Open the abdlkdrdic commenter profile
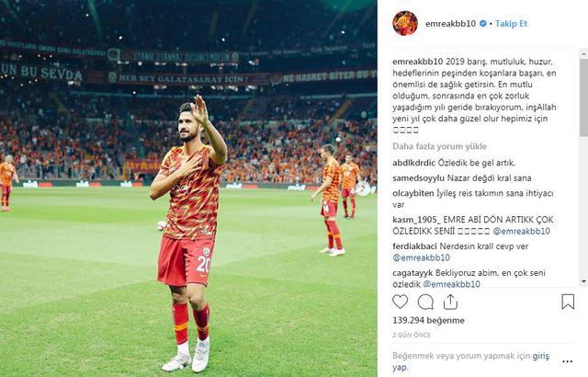 click(x=413, y=163)
